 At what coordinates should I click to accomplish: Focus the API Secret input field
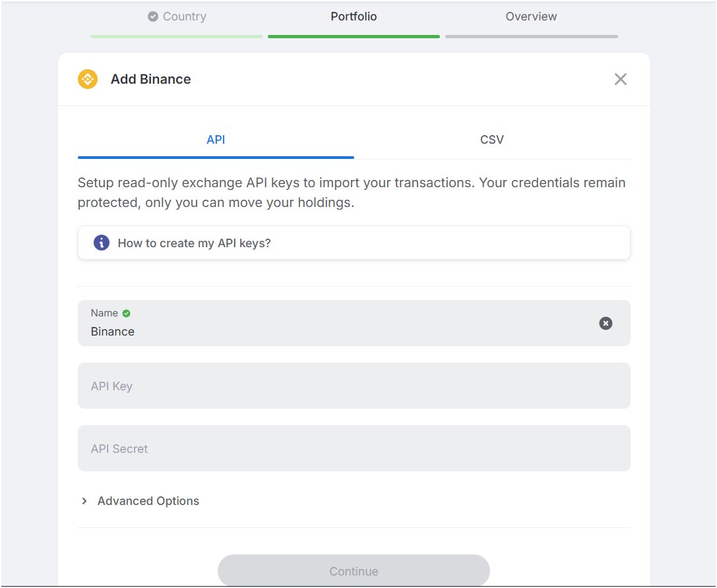pyautogui.click(x=354, y=448)
